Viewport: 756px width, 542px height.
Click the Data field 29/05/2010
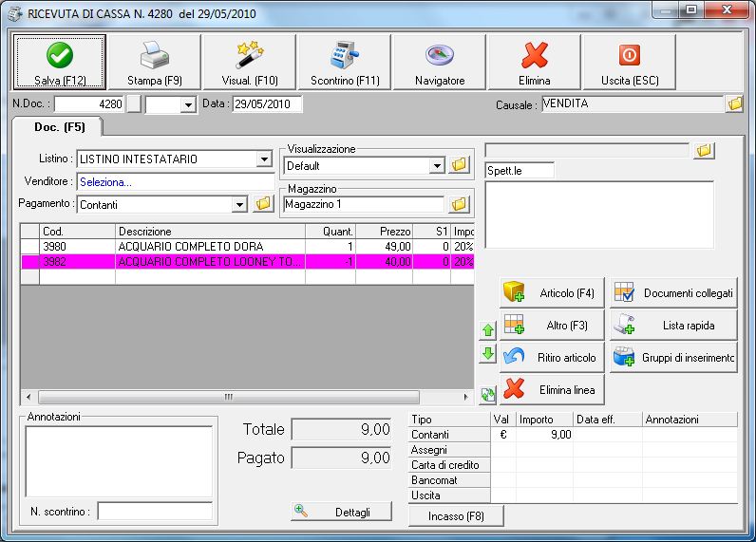coord(268,104)
